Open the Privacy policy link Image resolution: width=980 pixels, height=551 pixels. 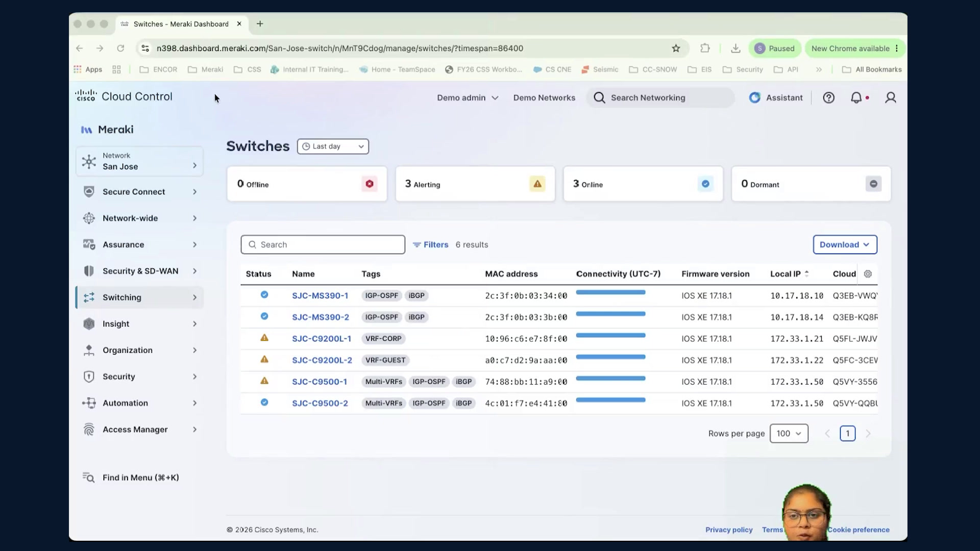pyautogui.click(x=729, y=530)
